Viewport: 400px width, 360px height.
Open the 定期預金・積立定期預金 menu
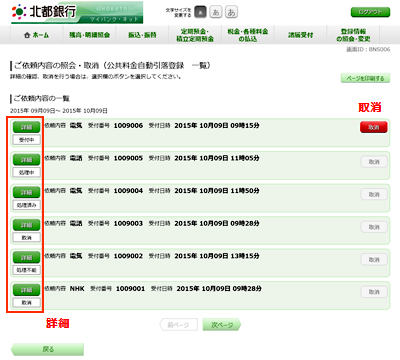[195, 35]
